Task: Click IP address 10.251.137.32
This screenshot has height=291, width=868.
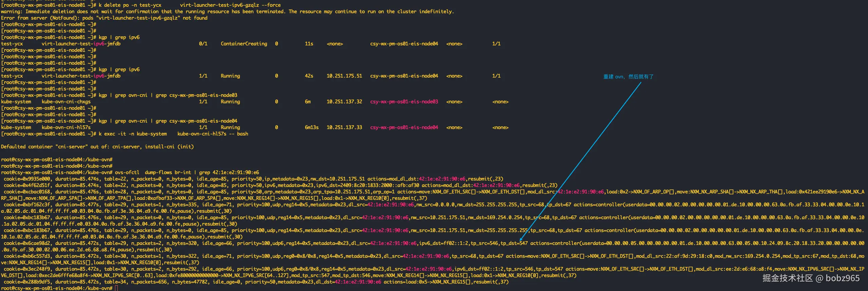Action: (344, 102)
